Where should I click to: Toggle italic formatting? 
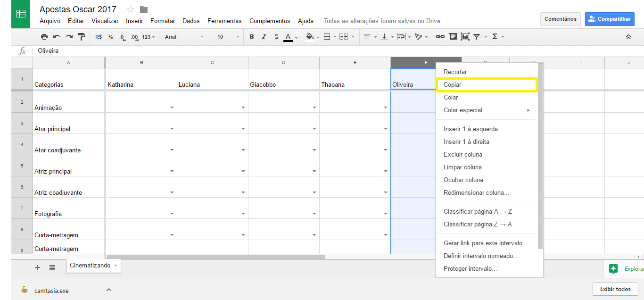264,37
